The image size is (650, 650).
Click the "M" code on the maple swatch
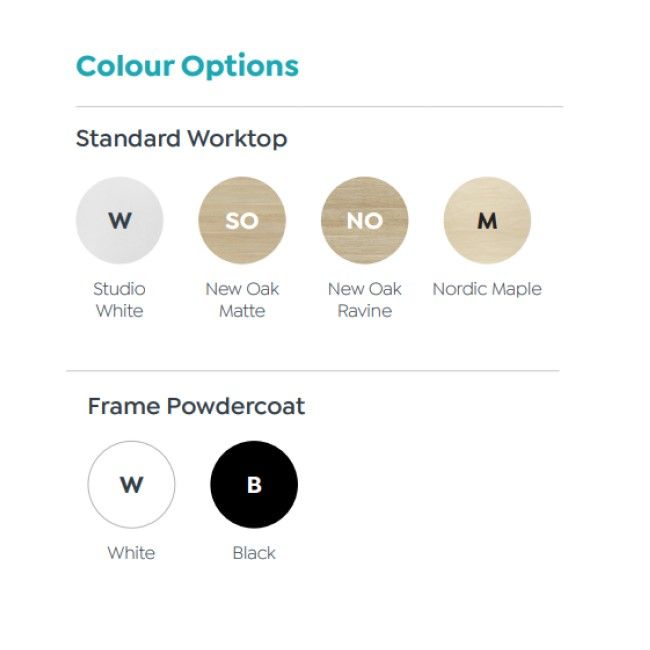click(x=487, y=221)
